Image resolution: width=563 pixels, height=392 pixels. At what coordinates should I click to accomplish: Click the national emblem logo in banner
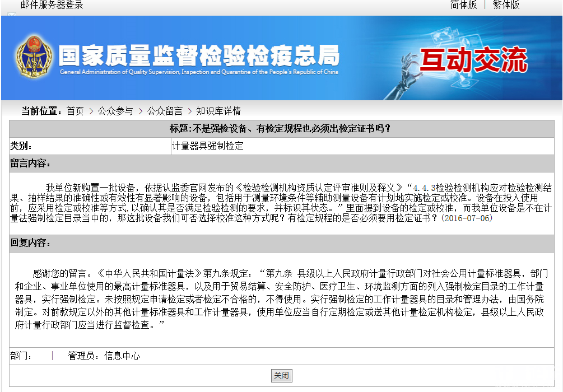[x=35, y=58]
